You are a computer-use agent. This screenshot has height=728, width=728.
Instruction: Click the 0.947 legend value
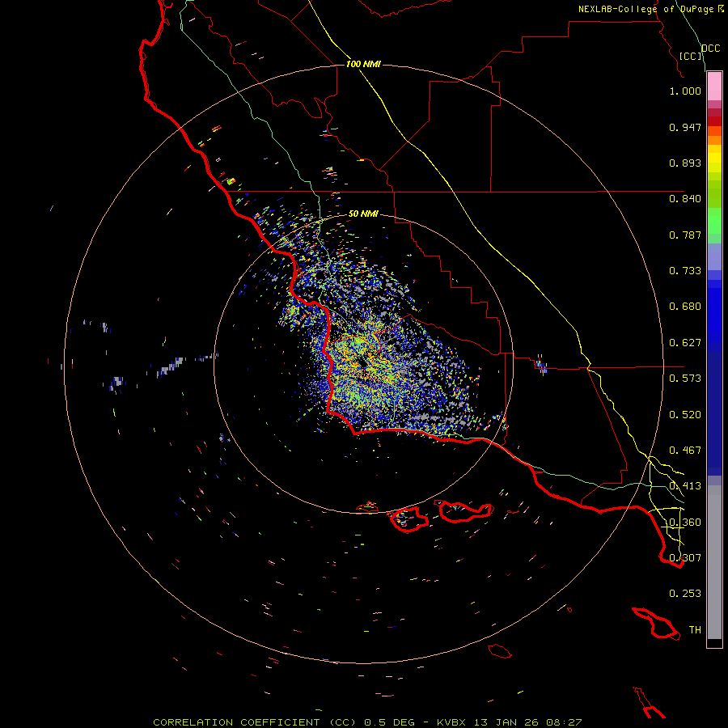click(x=685, y=127)
